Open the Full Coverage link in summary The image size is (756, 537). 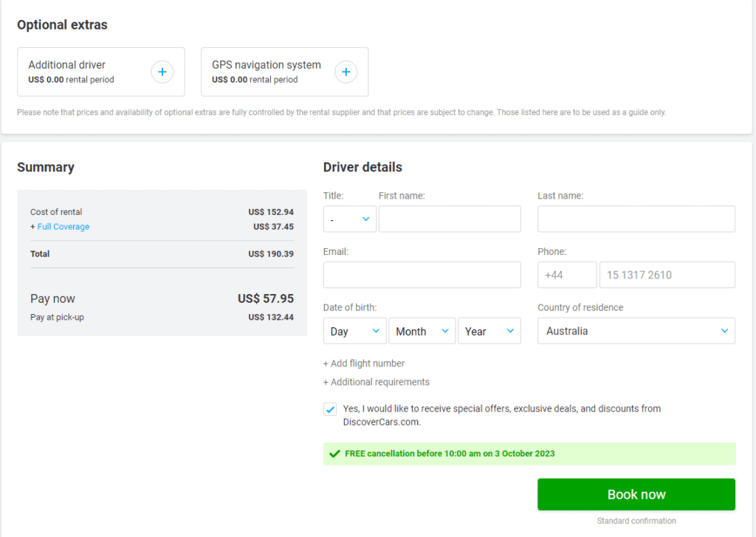coord(63,227)
